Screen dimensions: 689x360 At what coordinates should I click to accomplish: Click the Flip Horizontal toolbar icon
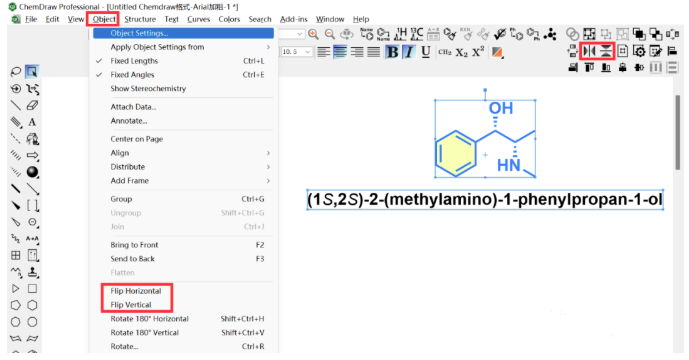click(589, 51)
